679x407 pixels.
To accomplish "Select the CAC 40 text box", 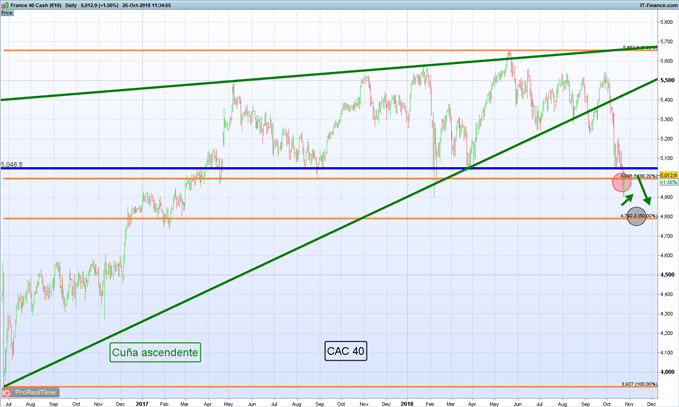I will 346,351.
